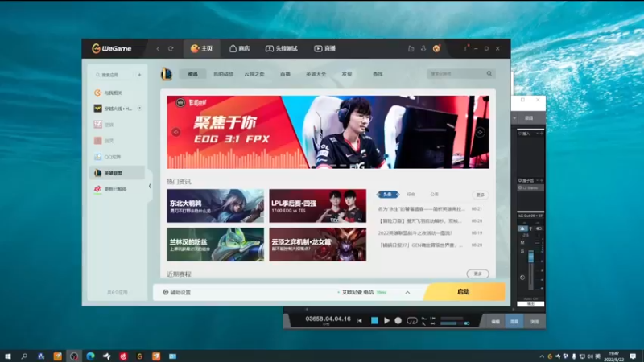Viewport: 644px width, 362px height.
Task: Open the 直播 tab in WeGame top bar
Action: pos(325,48)
